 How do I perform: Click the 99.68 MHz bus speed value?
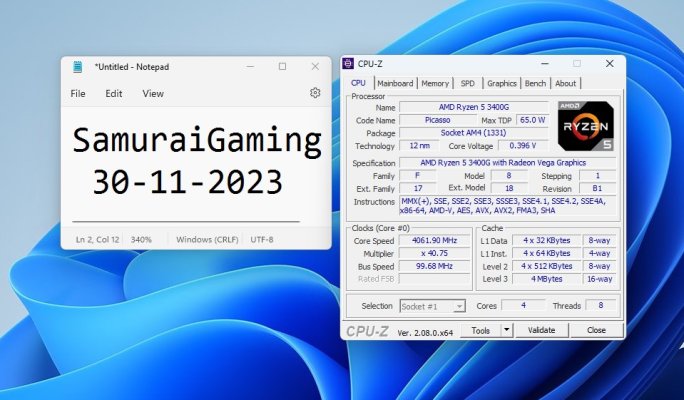click(x=434, y=266)
